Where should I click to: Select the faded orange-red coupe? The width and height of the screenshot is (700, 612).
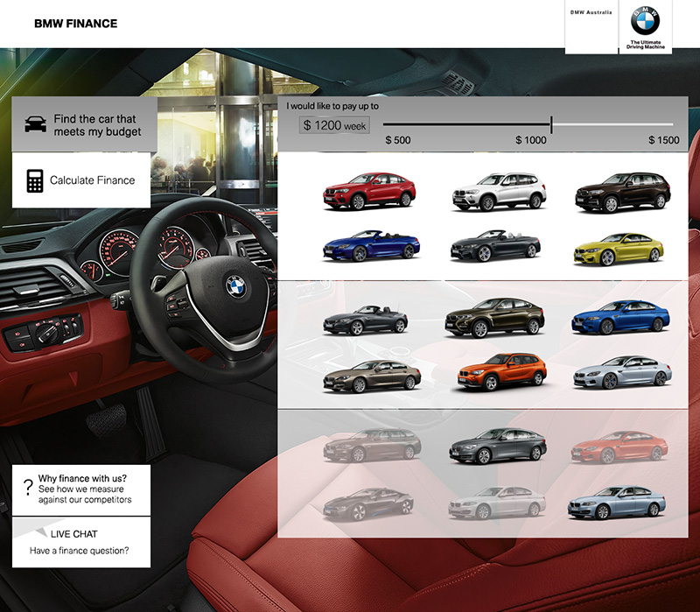619,447
